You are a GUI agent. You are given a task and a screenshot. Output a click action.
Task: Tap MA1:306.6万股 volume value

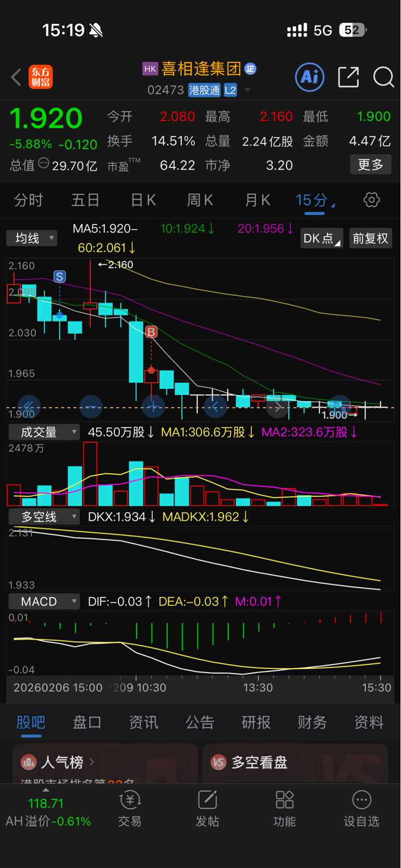208,432
